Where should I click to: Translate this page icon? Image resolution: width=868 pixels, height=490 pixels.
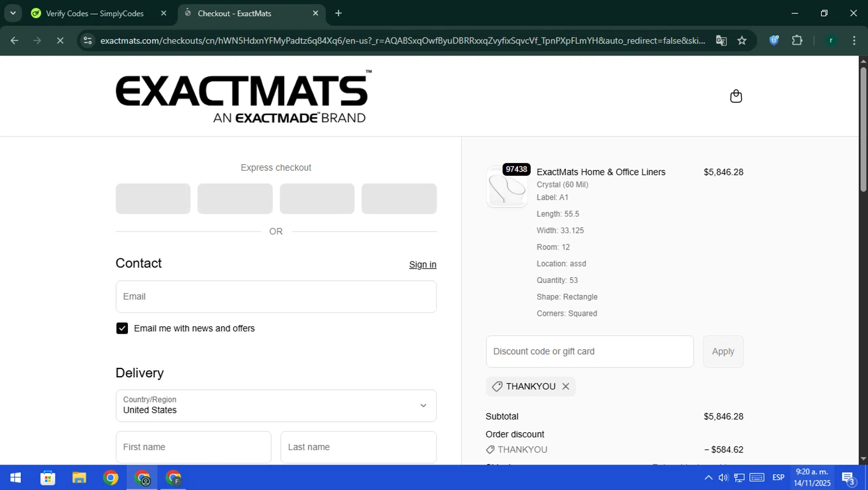pos(721,40)
